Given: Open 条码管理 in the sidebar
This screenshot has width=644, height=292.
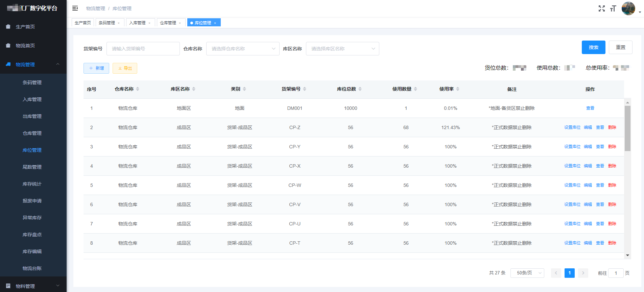Looking at the screenshot, I should (32, 82).
